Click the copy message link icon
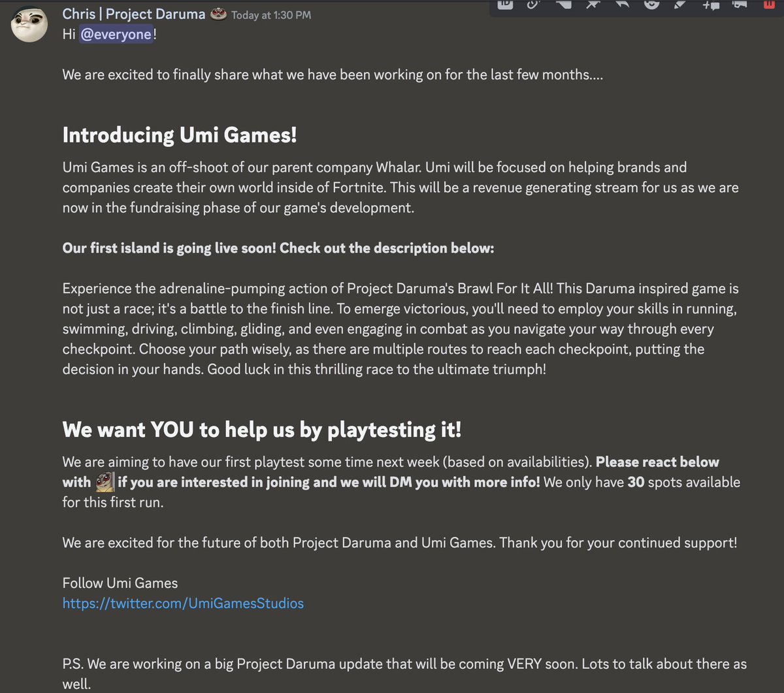 point(534,4)
